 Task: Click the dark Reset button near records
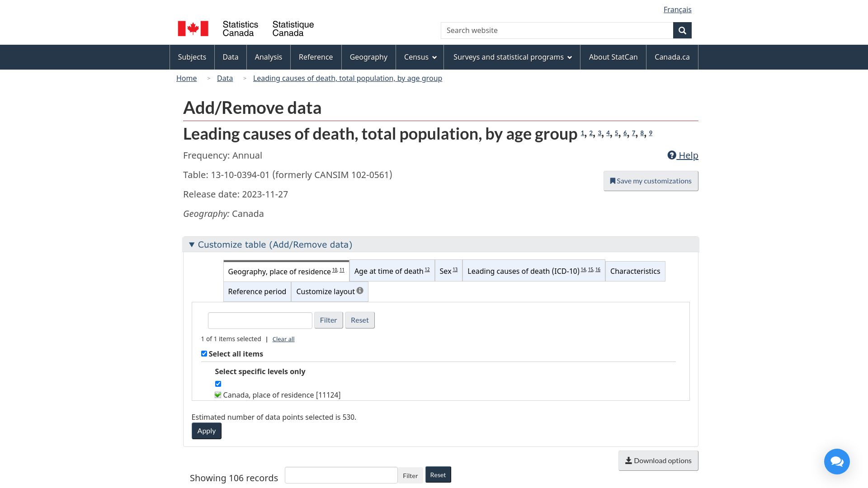pyautogui.click(x=438, y=475)
